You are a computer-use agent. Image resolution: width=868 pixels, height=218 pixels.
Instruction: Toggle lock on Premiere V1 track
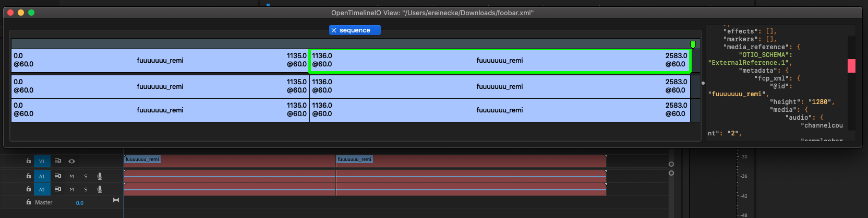[29, 161]
